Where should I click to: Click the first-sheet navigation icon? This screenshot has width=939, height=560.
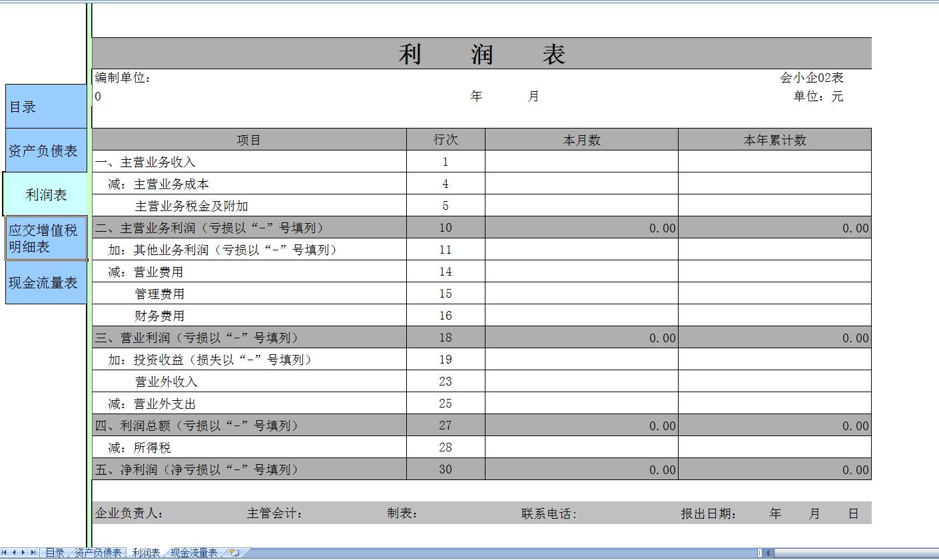coord(4,552)
